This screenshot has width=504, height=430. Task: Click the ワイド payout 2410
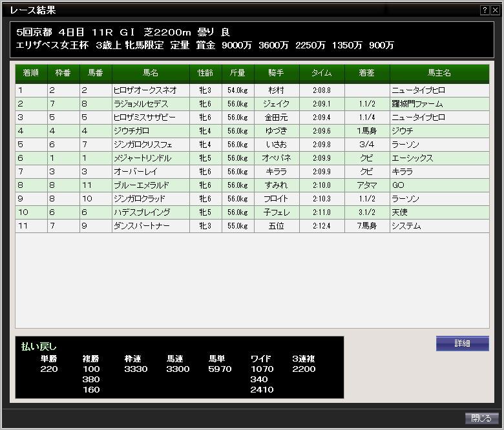coord(262,389)
